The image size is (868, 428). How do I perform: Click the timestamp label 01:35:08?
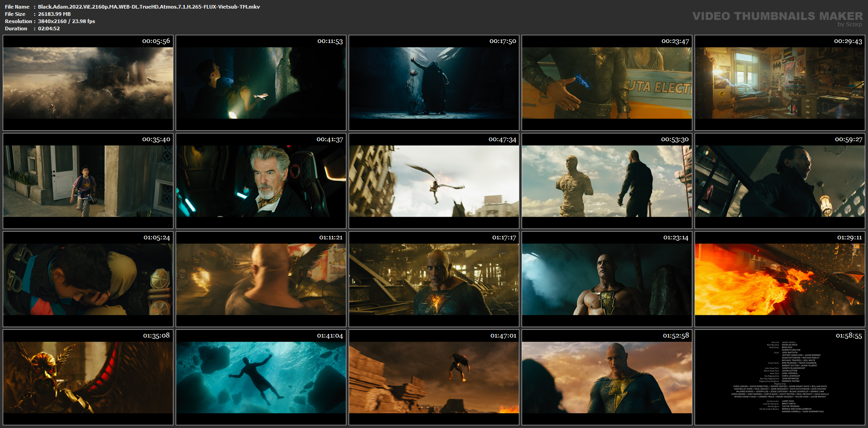(157, 336)
